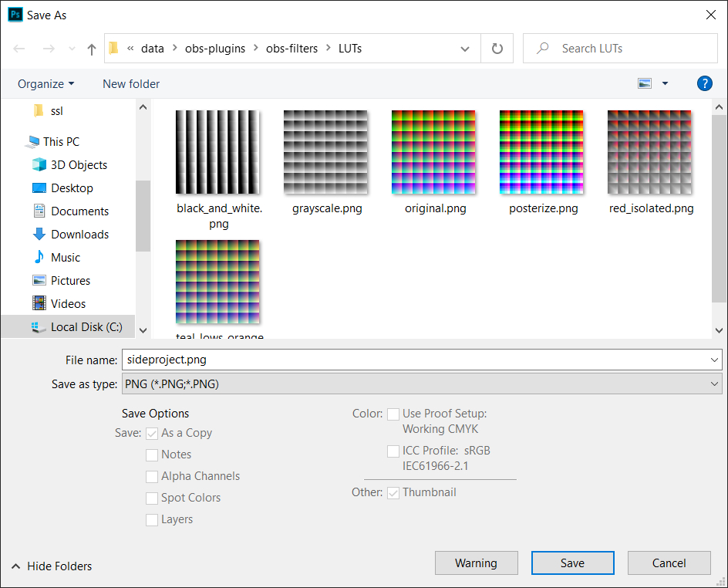This screenshot has width=728, height=588.
Task: Select This PC in the sidebar
Action: [60, 141]
